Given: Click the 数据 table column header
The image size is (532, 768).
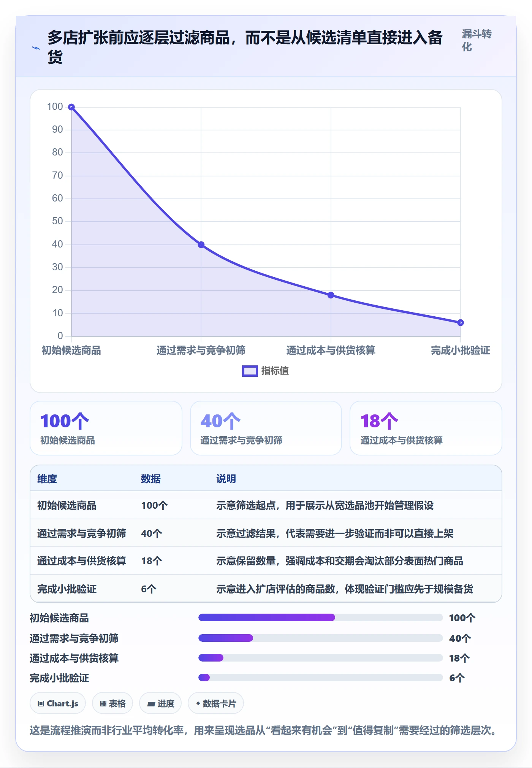Looking at the screenshot, I should coord(151,479).
